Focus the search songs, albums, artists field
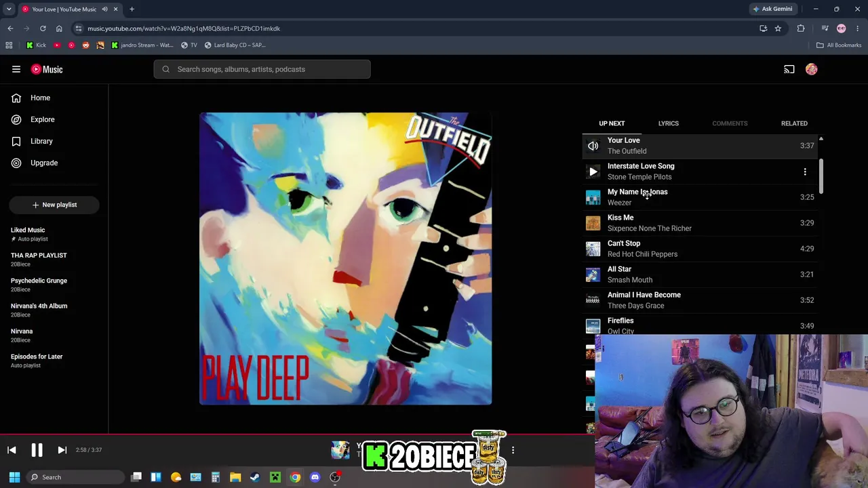Screen dimensions: 868x488 click(262, 69)
